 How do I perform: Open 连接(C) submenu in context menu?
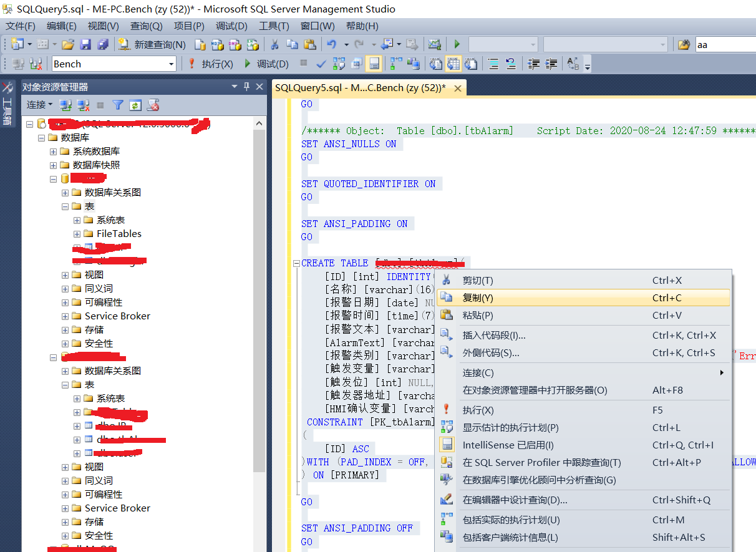click(x=583, y=373)
